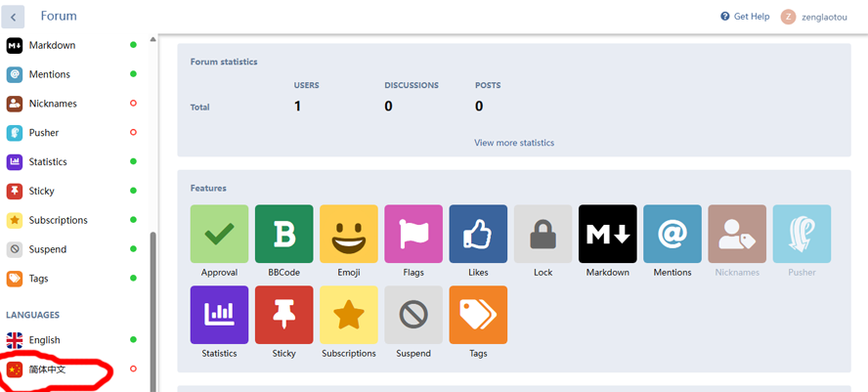The image size is (868, 392).
Task: Open the BBCode feature tile
Action: coord(283,234)
